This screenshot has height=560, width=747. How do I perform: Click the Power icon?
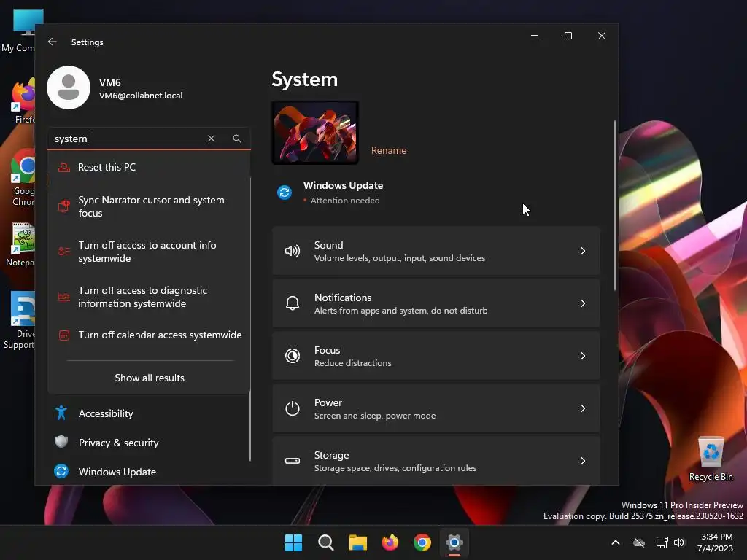coord(292,408)
